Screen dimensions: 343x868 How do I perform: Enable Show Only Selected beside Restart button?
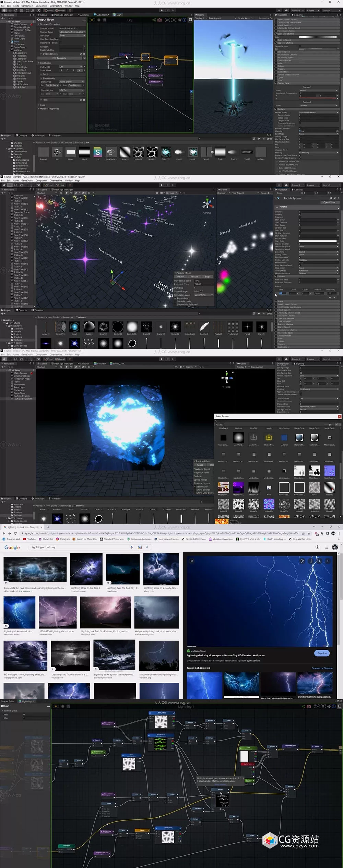(175, 305)
